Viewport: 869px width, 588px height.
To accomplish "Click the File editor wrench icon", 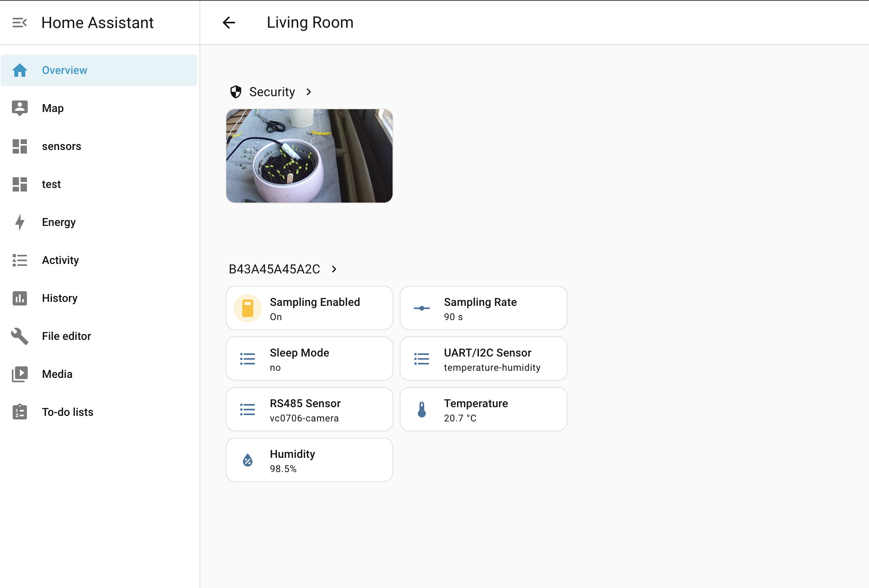I will (x=19, y=336).
